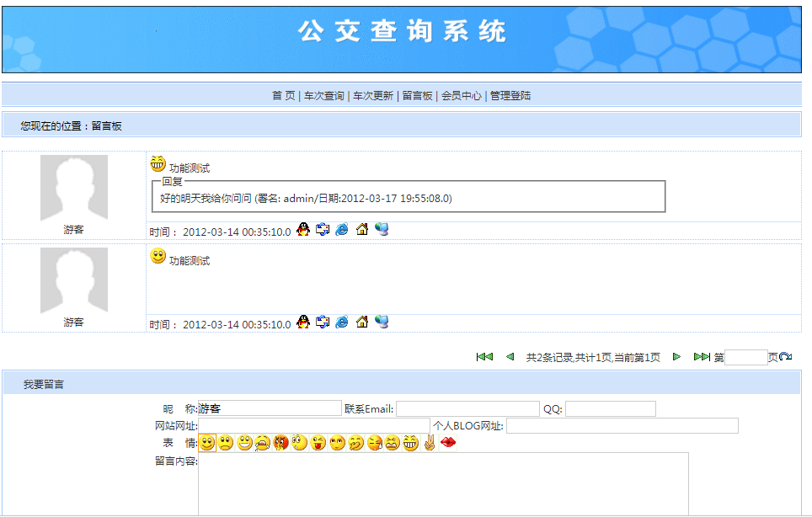Pick the tongue-out winking emoticon
The image size is (812, 517).
318,443
